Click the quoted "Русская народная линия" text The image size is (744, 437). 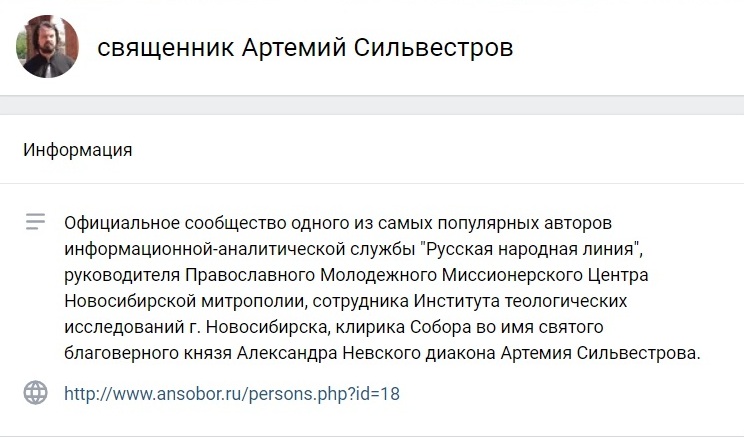tap(530, 249)
